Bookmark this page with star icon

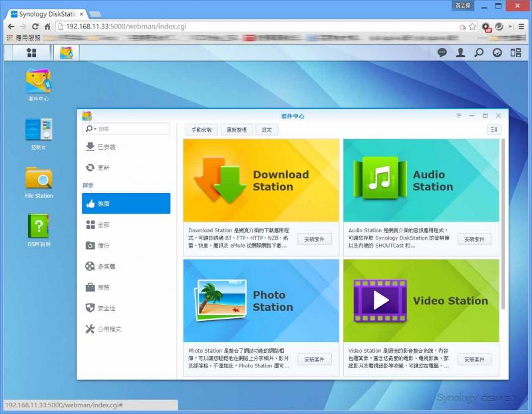(472, 27)
